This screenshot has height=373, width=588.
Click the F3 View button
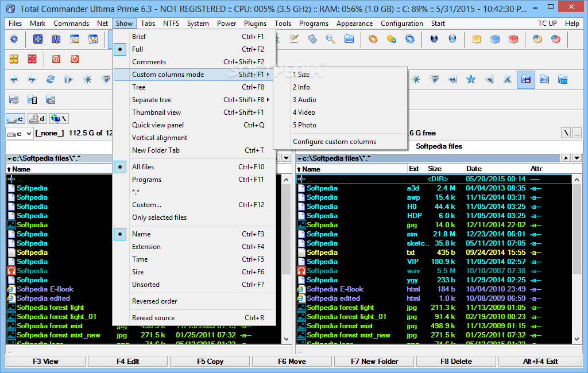45,362
